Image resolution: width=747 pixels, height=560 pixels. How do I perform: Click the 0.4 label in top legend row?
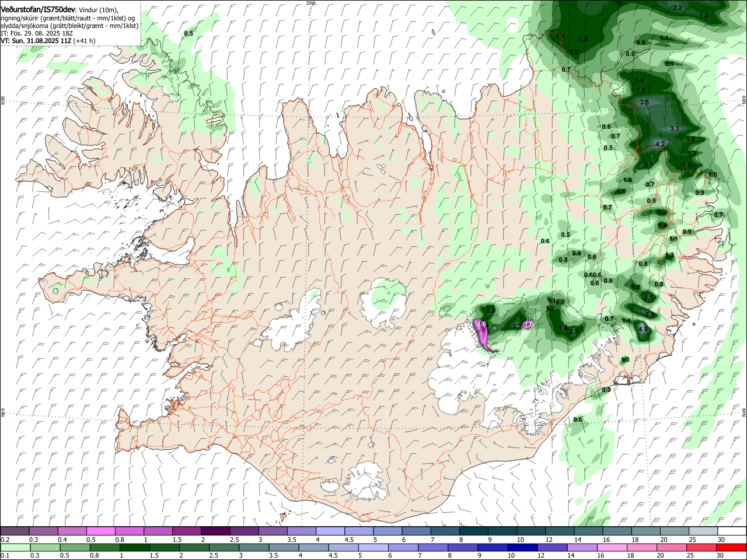pos(62,540)
